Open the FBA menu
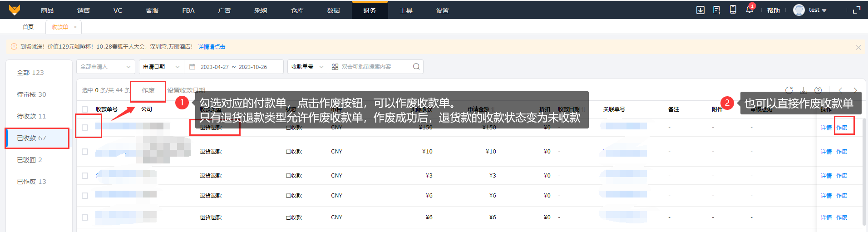This screenshot has width=868, height=232. pos(188,10)
